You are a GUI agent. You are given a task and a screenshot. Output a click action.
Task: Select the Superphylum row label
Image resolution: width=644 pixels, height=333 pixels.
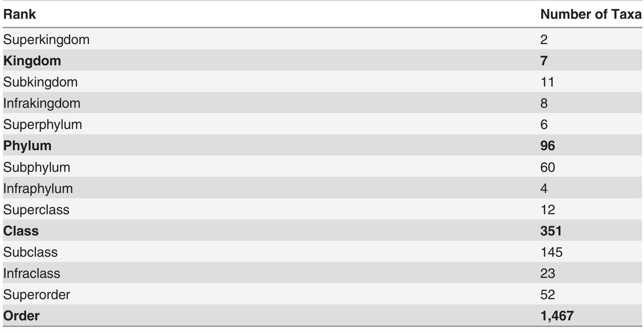42,124
